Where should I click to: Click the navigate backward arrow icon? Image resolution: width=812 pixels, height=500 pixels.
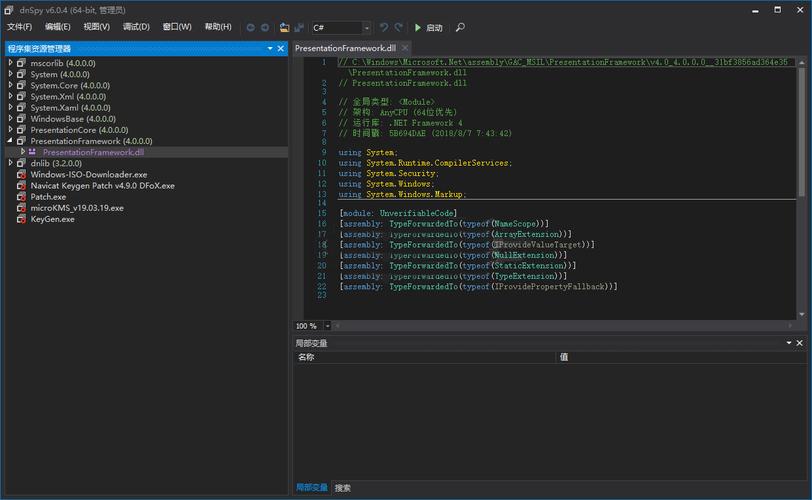(x=251, y=28)
